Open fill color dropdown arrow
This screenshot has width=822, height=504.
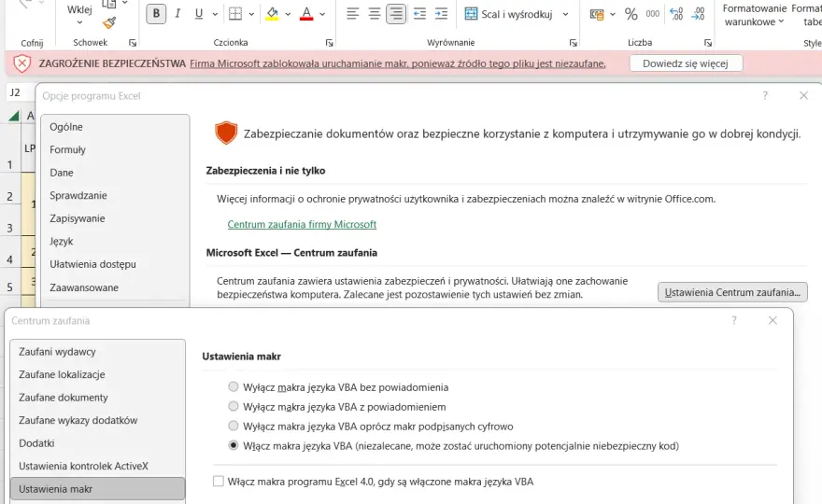[x=288, y=15]
